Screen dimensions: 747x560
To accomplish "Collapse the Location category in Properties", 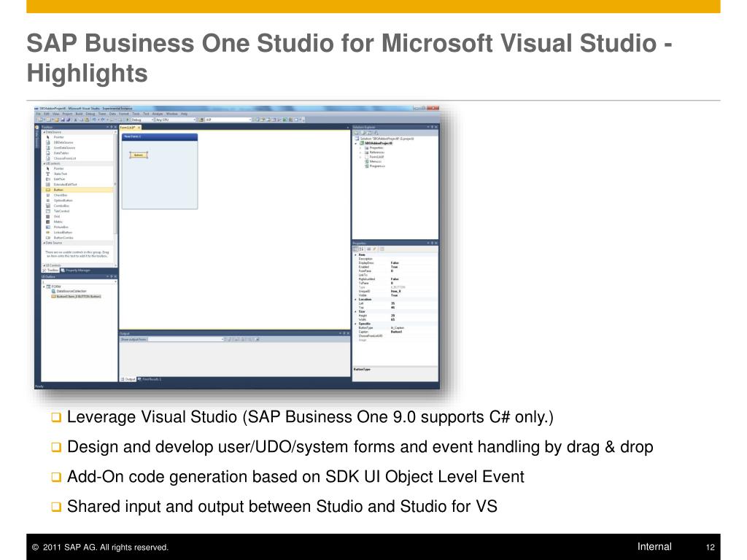I will [355, 300].
